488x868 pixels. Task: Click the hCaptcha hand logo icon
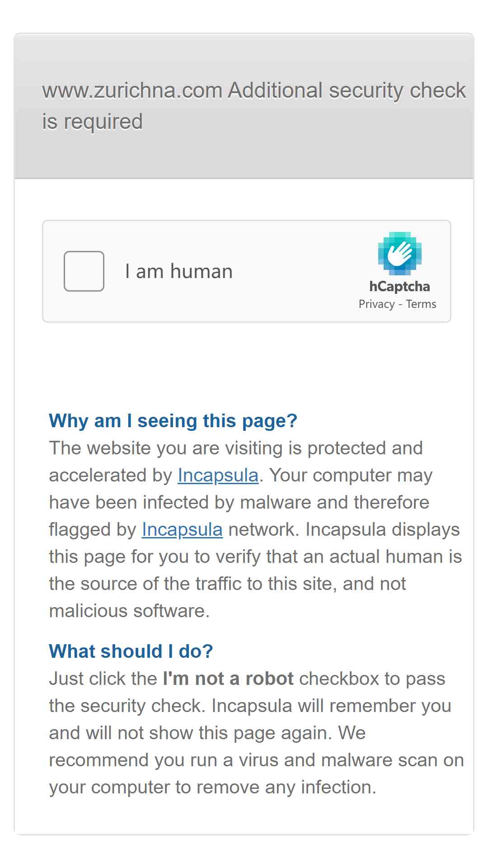(399, 254)
